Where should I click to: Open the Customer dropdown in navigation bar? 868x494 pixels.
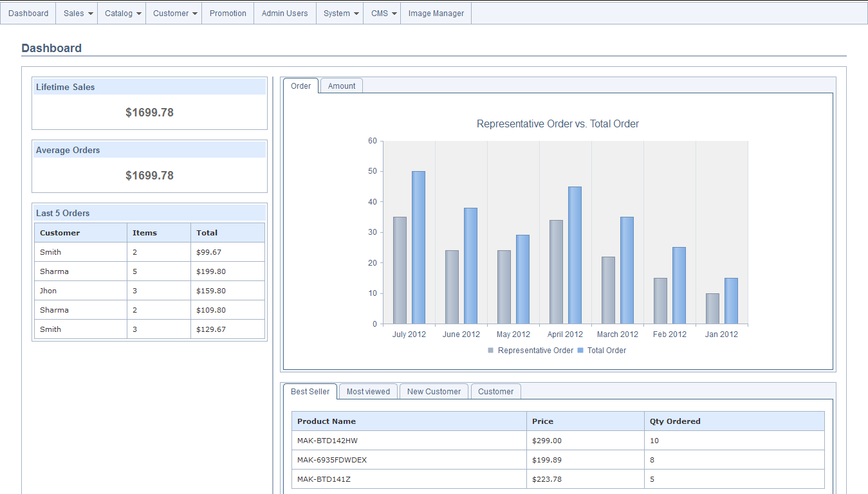coord(174,13)
